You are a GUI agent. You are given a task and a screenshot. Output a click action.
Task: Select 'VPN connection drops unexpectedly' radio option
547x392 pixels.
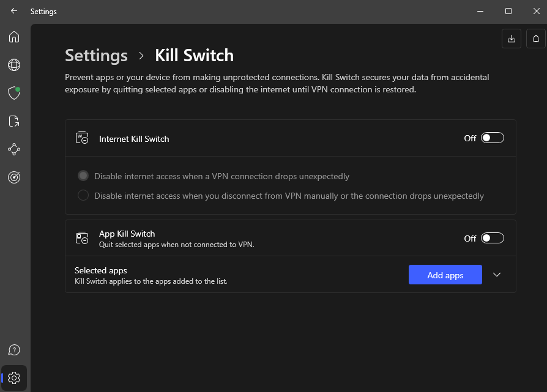pos(83,176)
